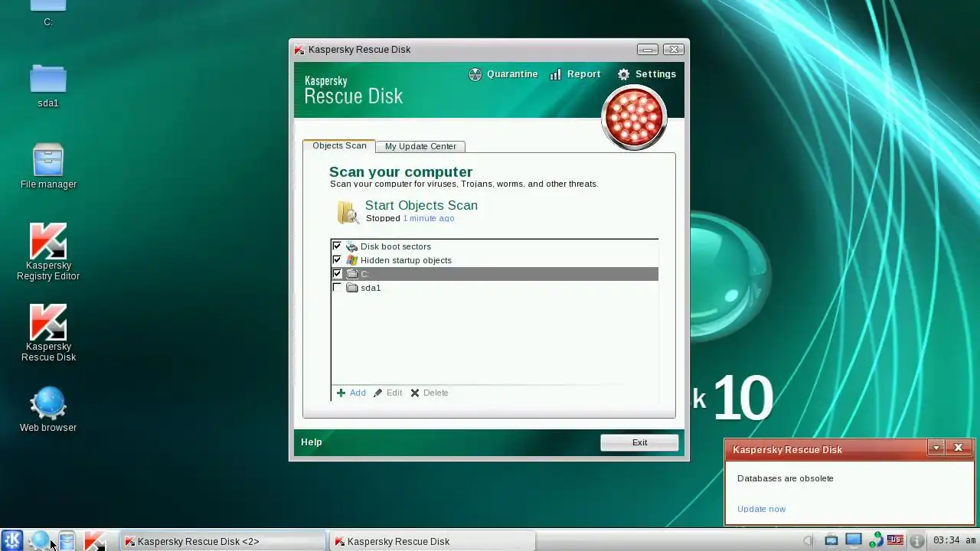Click the taskbar clock

coord(954,540)
